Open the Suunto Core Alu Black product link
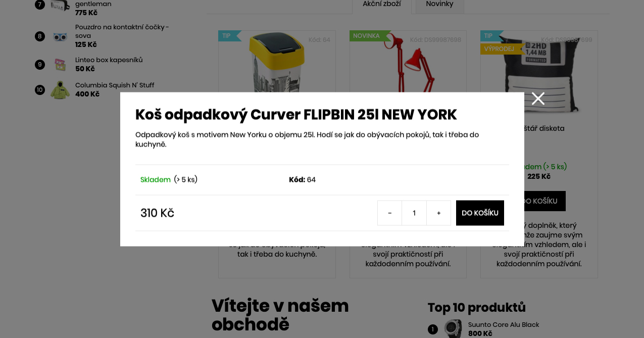644x338 pixels. [x=504, y=325]
